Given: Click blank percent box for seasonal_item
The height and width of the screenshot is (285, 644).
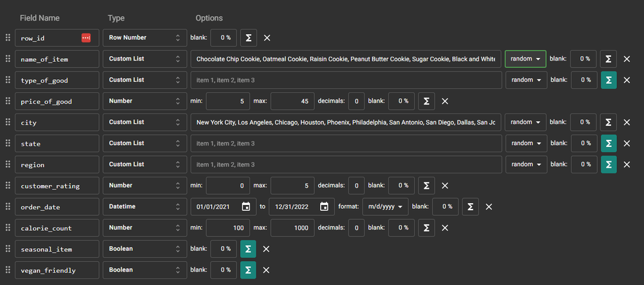Looking at the screenshot, I should [223, 249].
